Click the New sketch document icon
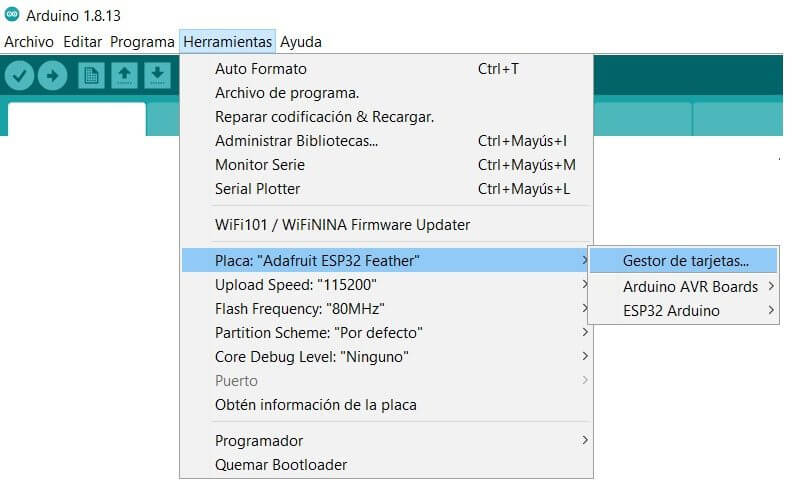 (x=92, y=75)
